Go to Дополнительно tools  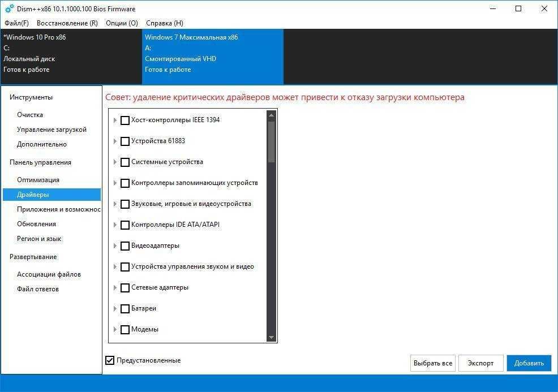click(42, 144)
